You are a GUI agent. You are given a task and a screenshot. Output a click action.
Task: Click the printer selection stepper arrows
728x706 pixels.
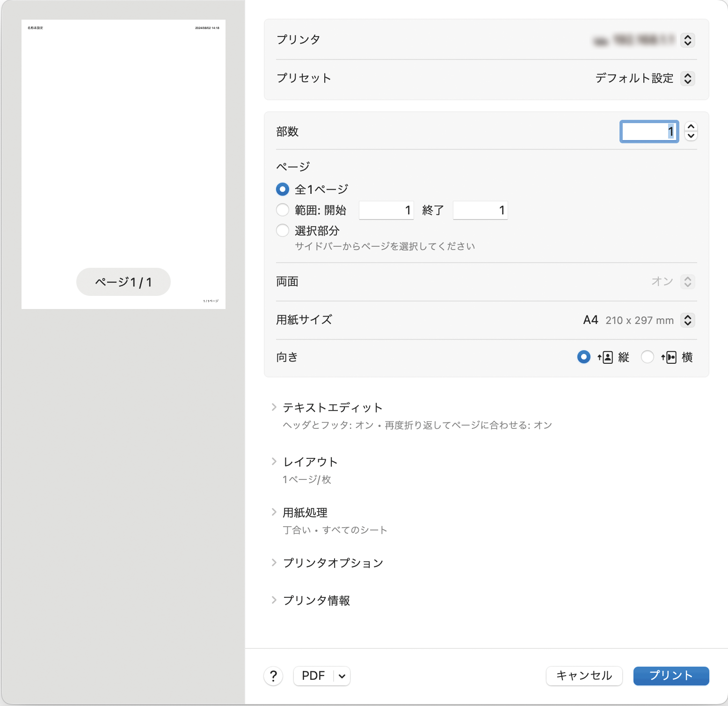point(688,40)
